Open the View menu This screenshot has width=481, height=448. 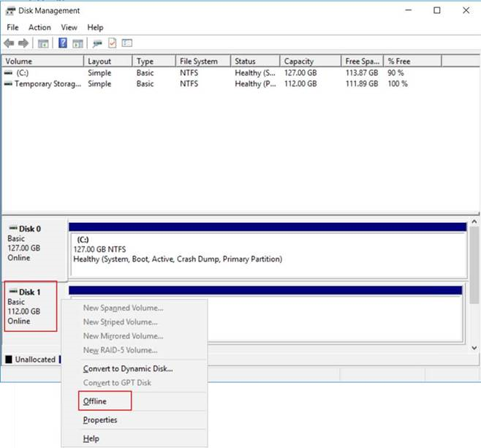point(69,27)
